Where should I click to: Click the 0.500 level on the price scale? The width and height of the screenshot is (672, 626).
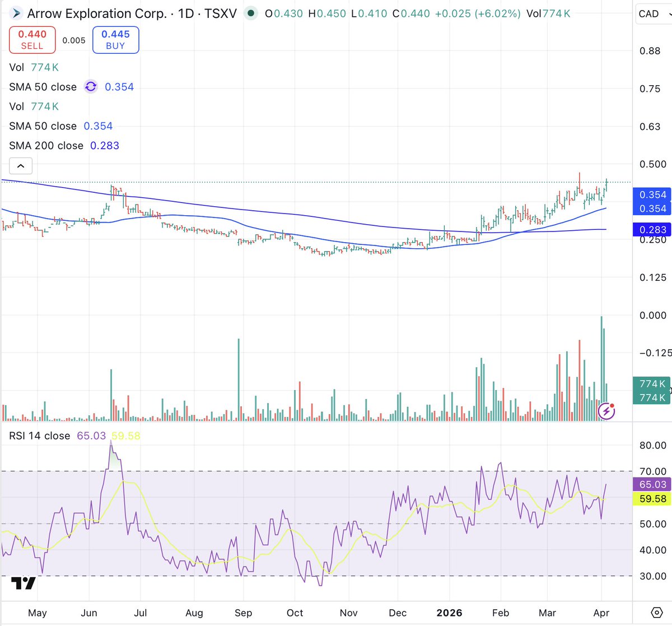pos(652,164)
